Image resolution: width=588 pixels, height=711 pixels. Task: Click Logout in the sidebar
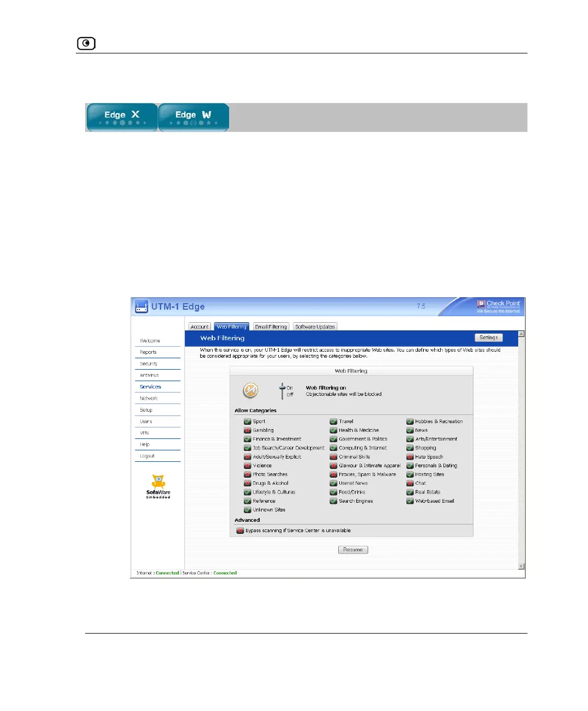pos(147,456)
